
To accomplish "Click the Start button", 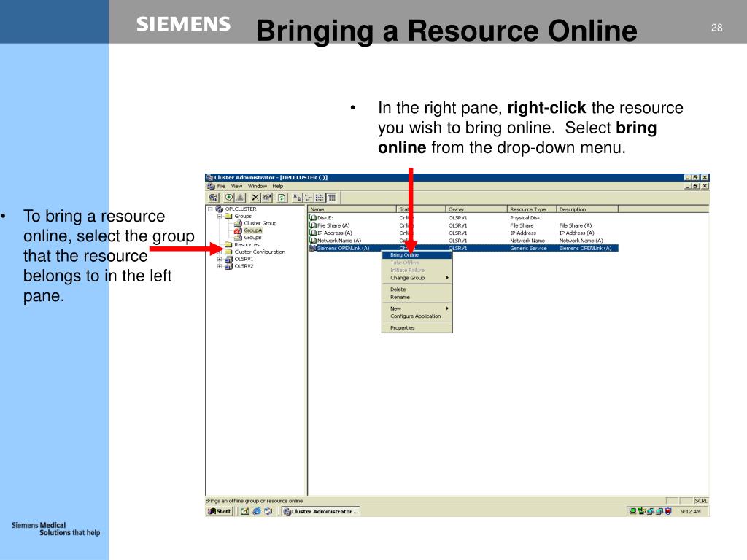I will tap(220, 511).
